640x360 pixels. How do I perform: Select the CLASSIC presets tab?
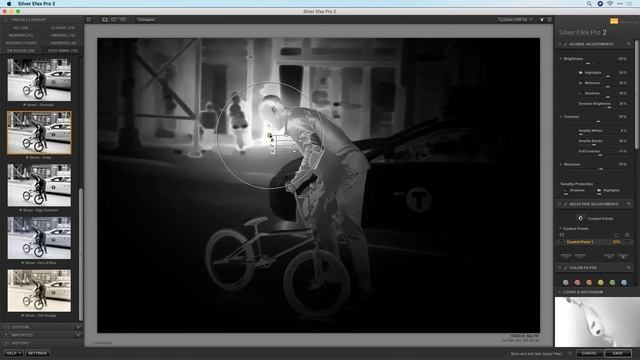tap(63, 28)
